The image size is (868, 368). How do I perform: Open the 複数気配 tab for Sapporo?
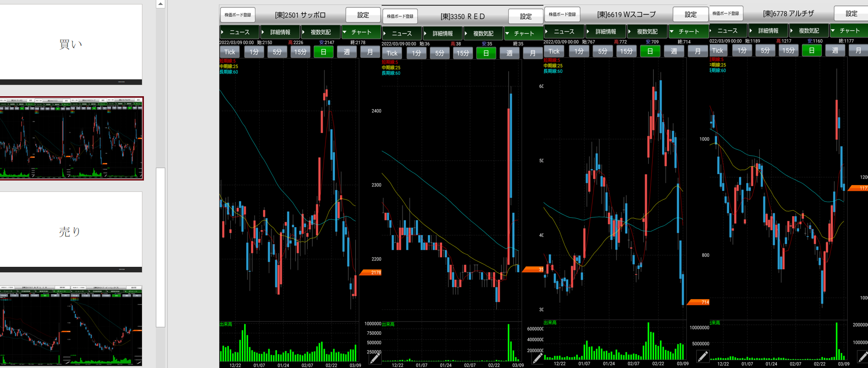pyautogui.click(x=320, y=32)
